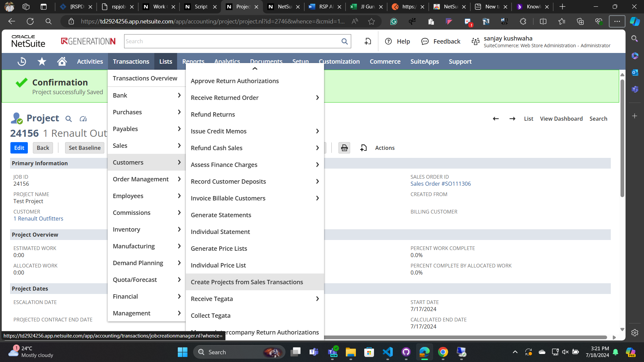The width and height of the screenshot is (644, 362).
Task: Expand the Receive Returned Order submenu
Action: pos(317,98)
